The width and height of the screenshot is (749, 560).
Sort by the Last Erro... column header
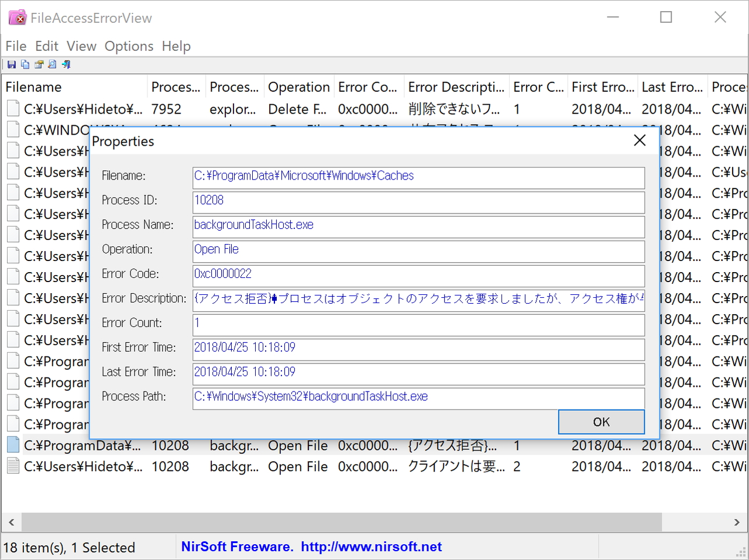673,87
